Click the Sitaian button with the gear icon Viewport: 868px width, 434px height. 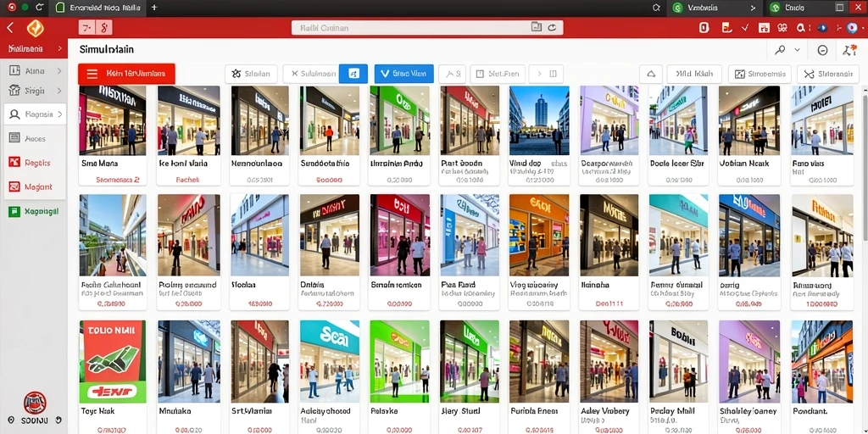pos(251,74)
